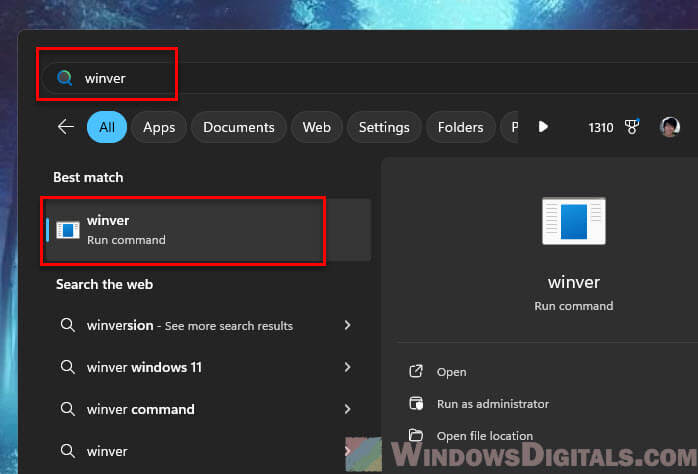Screen dimensions: 698x474
Task: Click the Run as administrator shield icon
Action: tap(416, 403)
